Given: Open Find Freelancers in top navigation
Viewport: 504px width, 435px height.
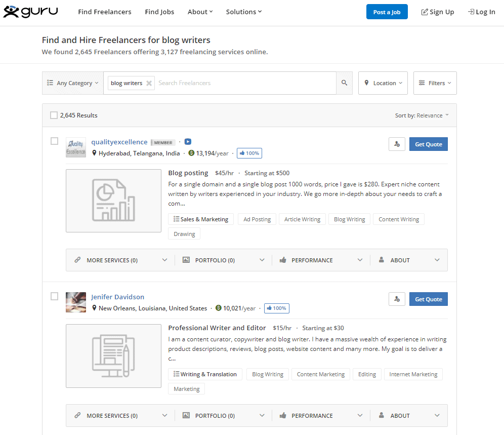Looking at the screenshot, I should pyautogui.click(x=104, y=12).
